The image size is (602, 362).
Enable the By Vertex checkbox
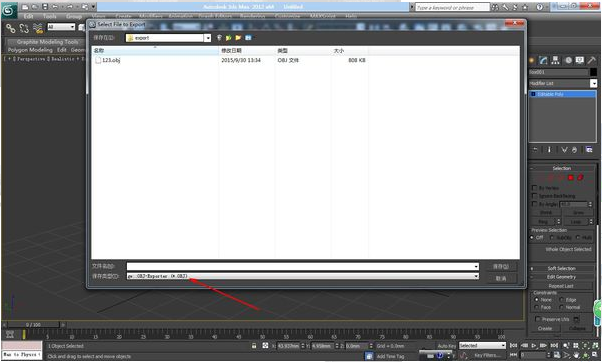pos(534,188)
